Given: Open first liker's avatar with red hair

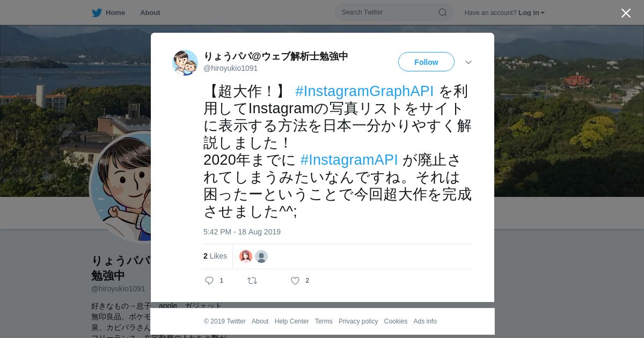Looking at the screenshot, I should pos(246,256).
